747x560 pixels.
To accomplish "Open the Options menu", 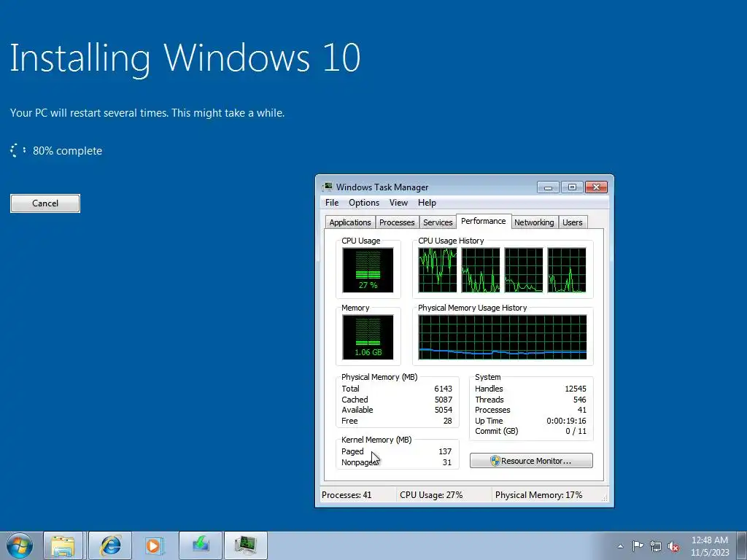I will pos(364,203).
